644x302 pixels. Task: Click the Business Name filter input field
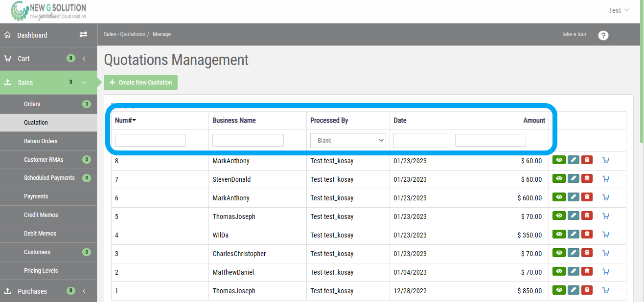point(248,141)
